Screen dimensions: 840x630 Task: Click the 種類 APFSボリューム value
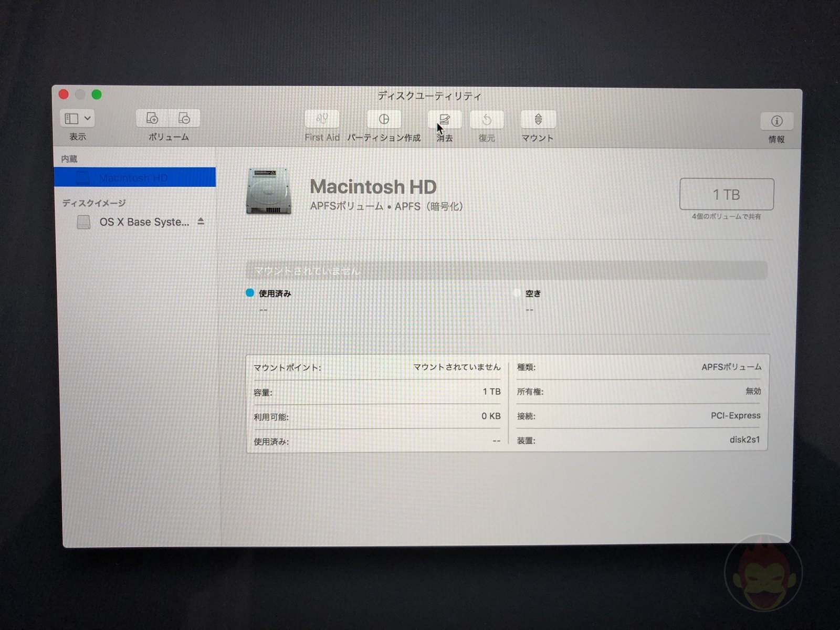click(x=731, y=367)
